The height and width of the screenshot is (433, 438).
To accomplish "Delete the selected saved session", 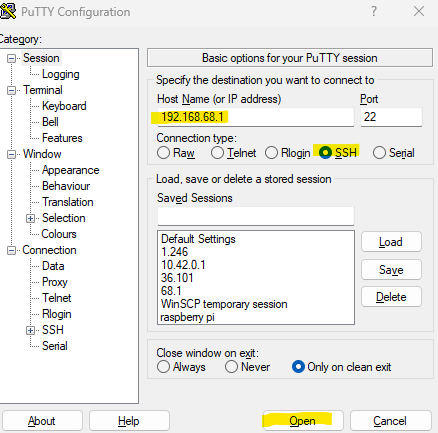I will click(x=391, y=297).
